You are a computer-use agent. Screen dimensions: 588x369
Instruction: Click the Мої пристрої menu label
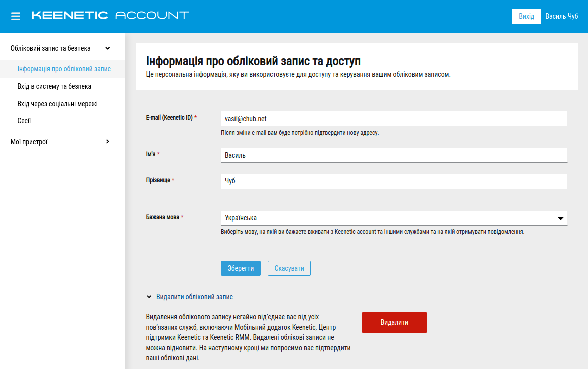click(29, 142)
